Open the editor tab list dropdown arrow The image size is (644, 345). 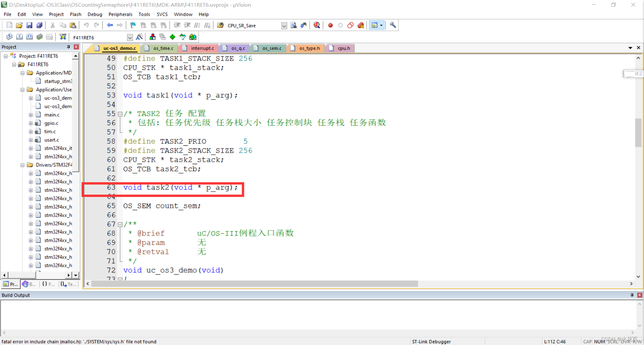point(630,48)
